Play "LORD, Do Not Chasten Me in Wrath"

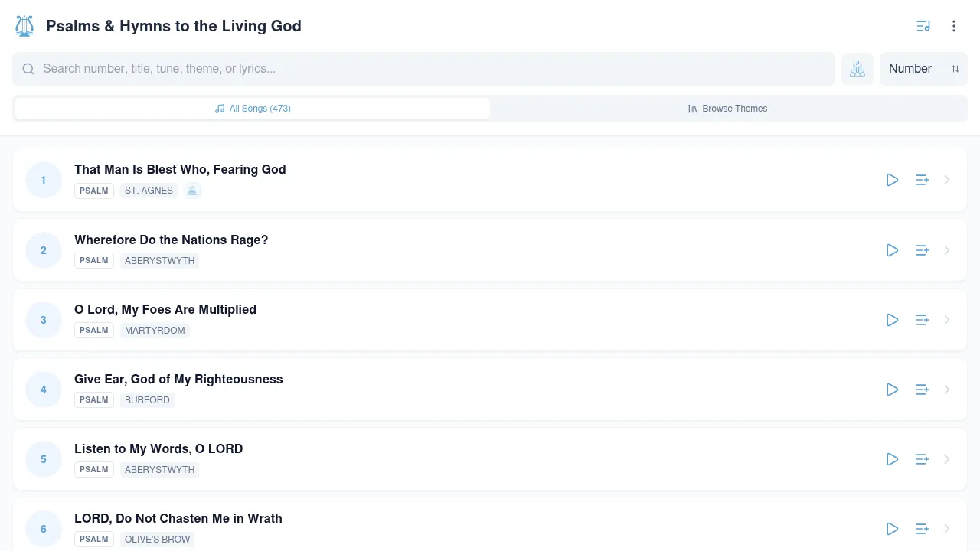click(892, 529)
